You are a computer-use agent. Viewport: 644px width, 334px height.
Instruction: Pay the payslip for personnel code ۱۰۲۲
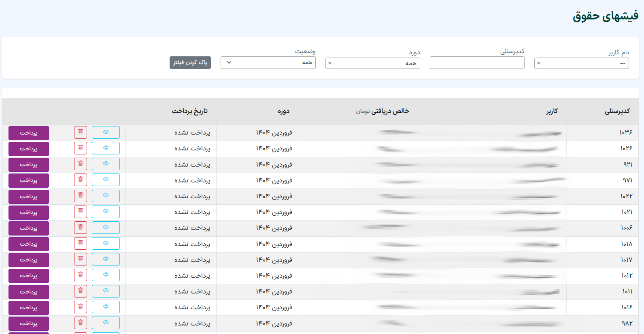pos(29,197)
